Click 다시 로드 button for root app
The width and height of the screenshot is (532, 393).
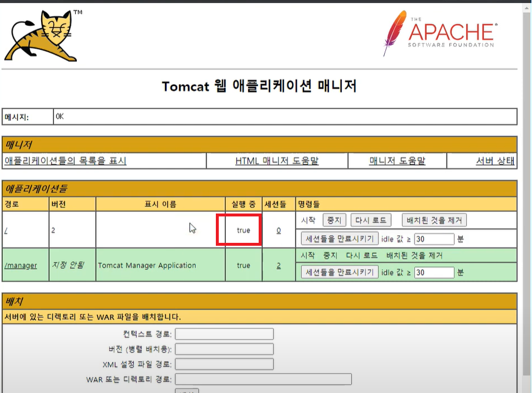(371, 221)
